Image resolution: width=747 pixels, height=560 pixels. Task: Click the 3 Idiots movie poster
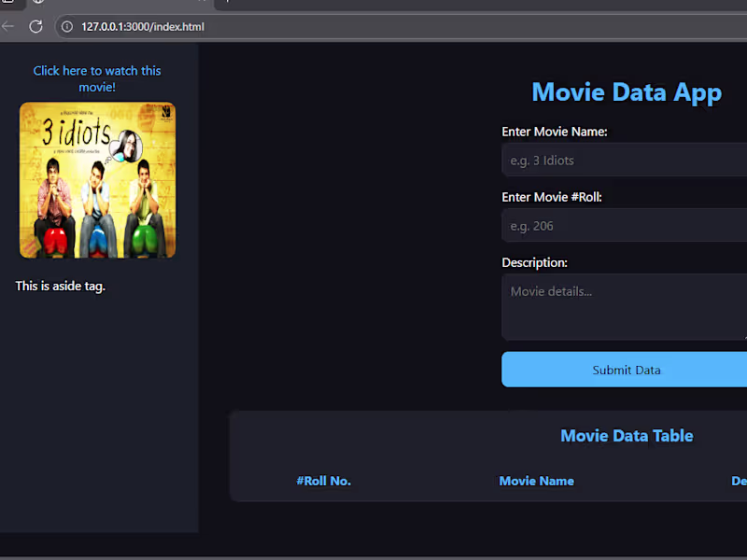(x=97, y=179)
